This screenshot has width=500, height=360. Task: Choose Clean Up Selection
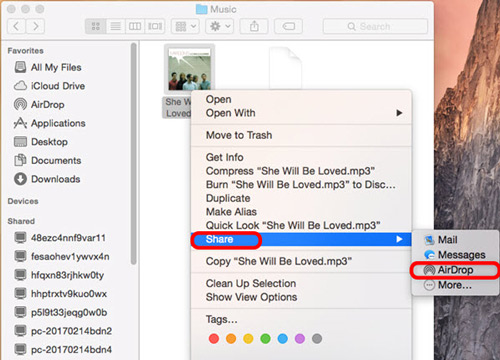pyautogui.click(x=301, y=284)
